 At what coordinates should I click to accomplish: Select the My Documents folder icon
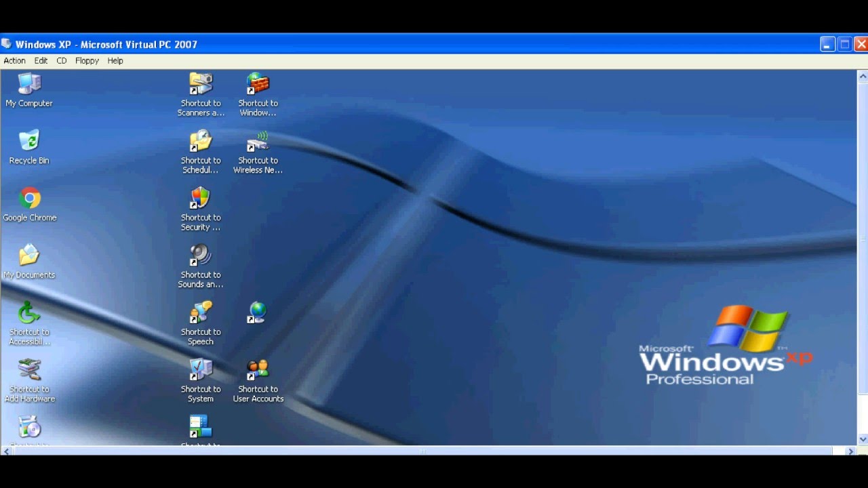[x=29, y=262]
